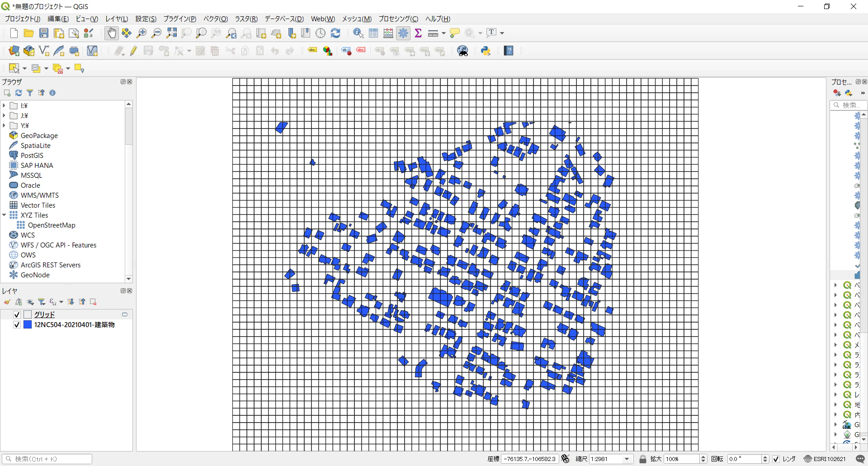The height and width of the screenshot is (466, 868).
Task: Select GeoPackage in browser tree
Action: point(39,135)
